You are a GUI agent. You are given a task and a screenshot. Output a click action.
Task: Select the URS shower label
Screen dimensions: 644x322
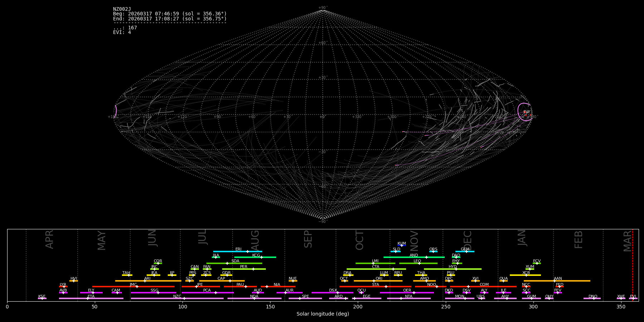tap(480, 297)
